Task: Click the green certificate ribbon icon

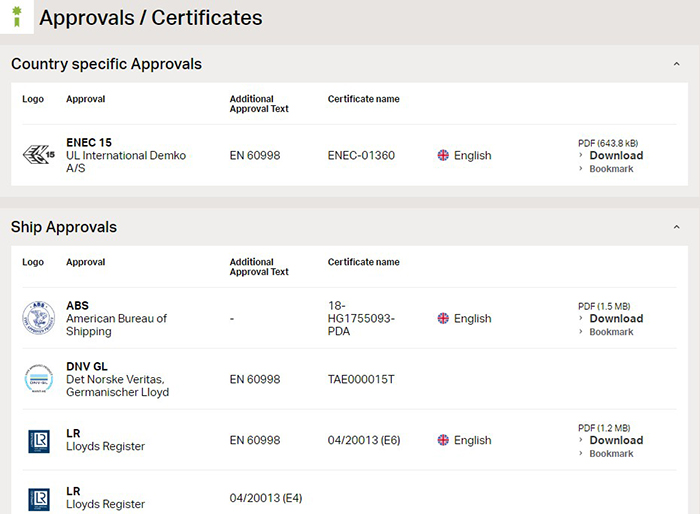Action: 17,17
